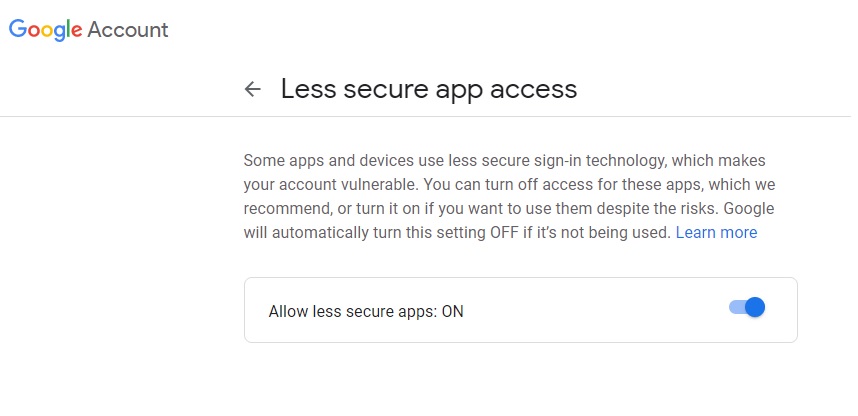Click the "ON" status text in card
This screenshot has width=858, height=416.
point(453,311)
